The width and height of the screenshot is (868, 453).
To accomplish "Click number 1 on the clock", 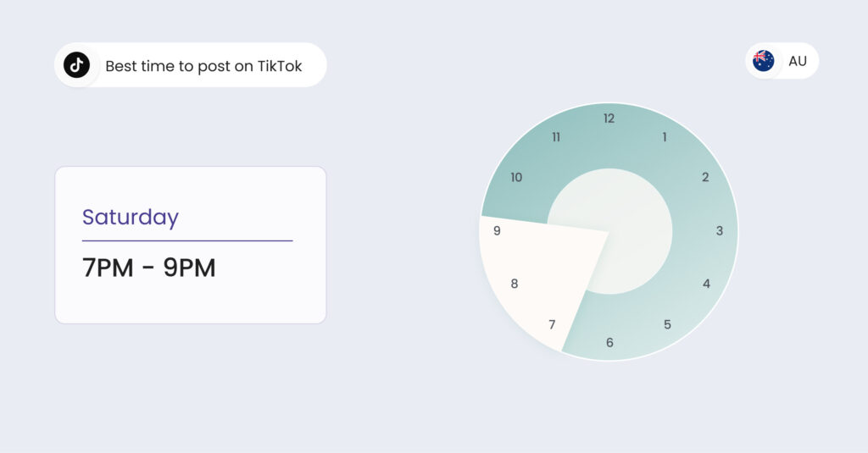I will click(x=665, y=136).
